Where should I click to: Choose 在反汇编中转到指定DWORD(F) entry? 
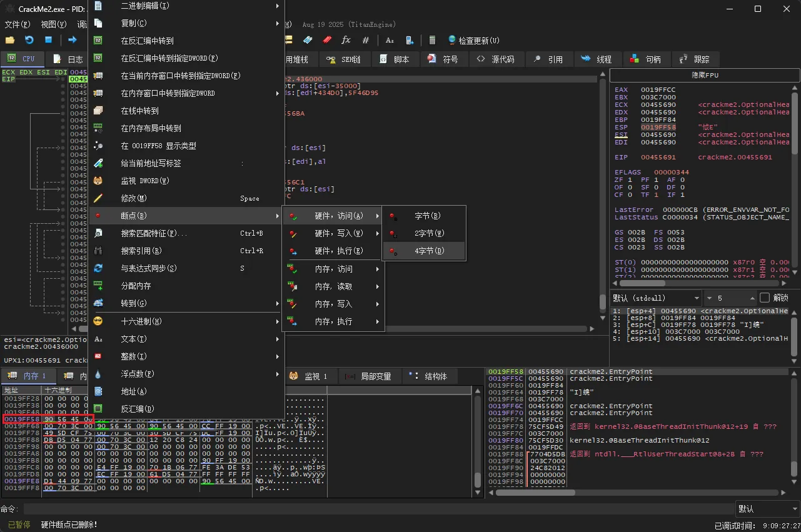pyautogui.click(x=186, y=58)
